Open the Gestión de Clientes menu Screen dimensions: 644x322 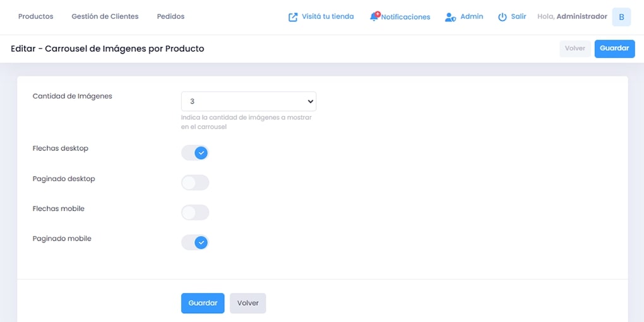(x=105, y=16)
